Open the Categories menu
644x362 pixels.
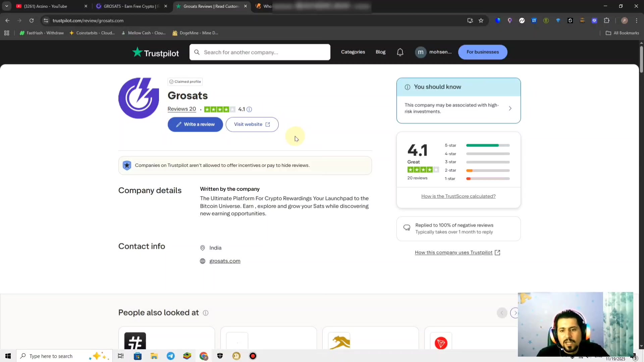click(353, 52)
